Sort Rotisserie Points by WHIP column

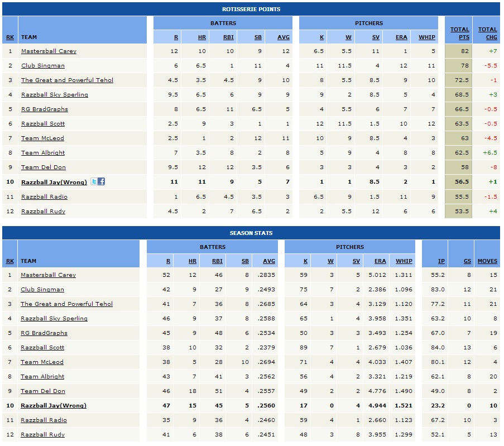pyautogui.click(x=427, y=37)
